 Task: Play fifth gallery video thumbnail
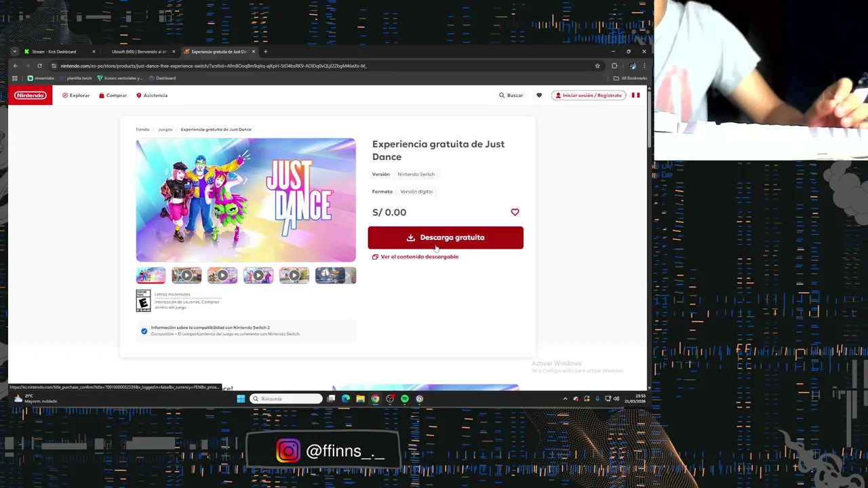click(294, 275)
